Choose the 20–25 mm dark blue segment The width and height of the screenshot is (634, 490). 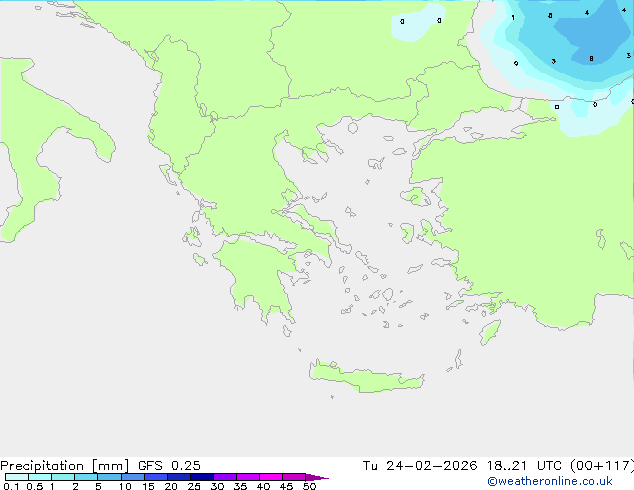point(178,477)
